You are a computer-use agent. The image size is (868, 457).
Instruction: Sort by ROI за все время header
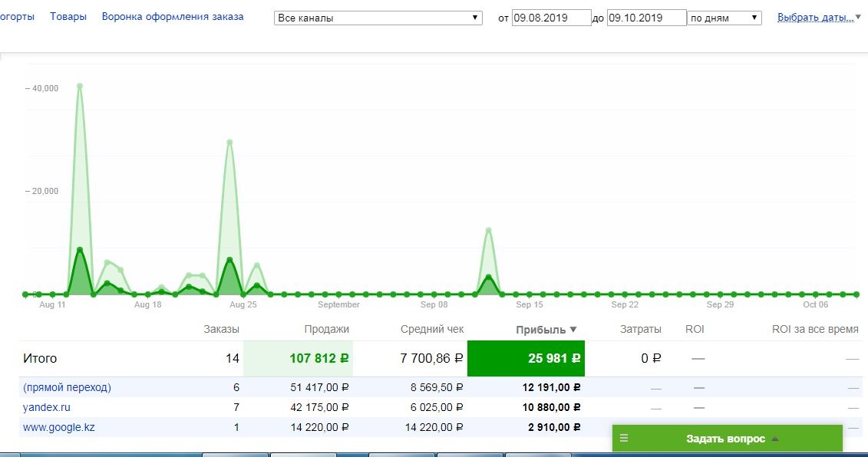pos(815,329)
